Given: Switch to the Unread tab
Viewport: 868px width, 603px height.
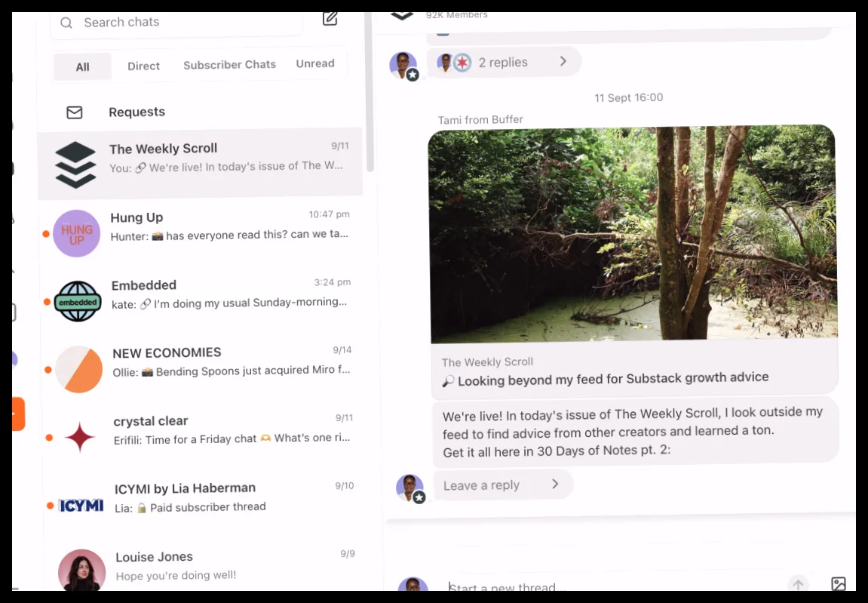Looking at the screenshot, I should coord(315,63).
